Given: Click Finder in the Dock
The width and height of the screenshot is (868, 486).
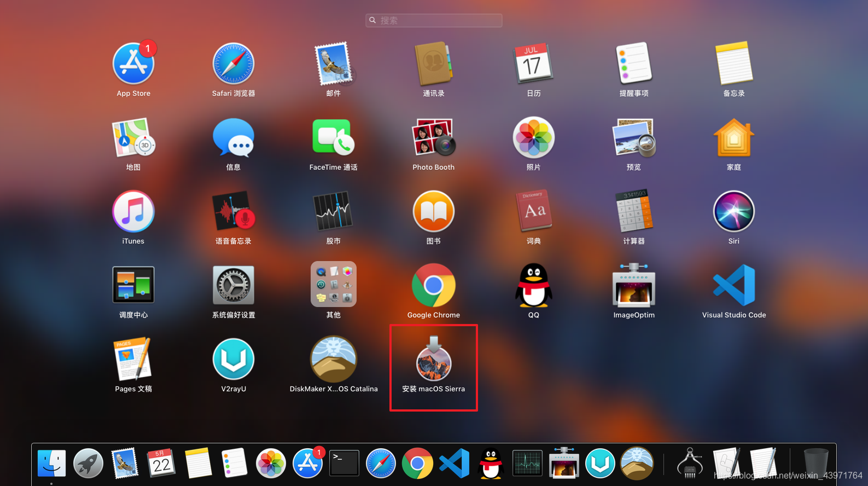Looking at the screenshot, I should pyautogui.click(x=52, y=464).
